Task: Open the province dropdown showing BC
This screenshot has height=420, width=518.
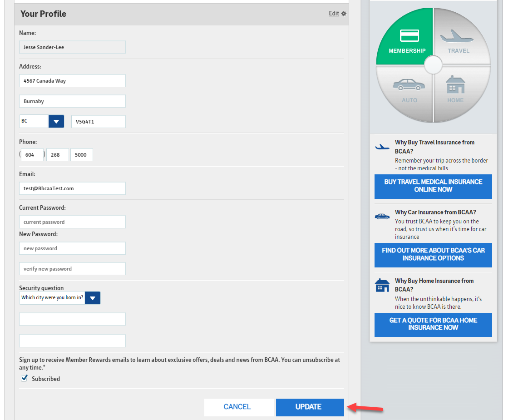Action: click(56, 122)
